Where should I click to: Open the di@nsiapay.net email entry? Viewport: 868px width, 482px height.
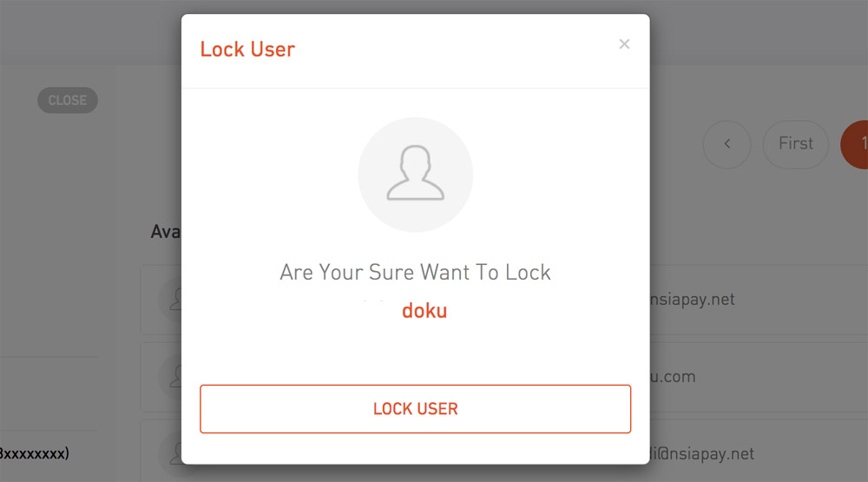coord(702,453)
